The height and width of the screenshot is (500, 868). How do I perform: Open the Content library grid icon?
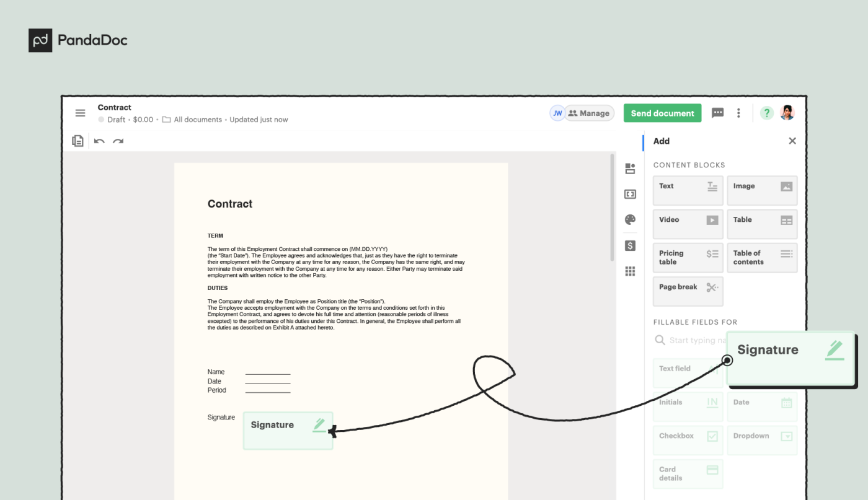(x=629, y=271)
